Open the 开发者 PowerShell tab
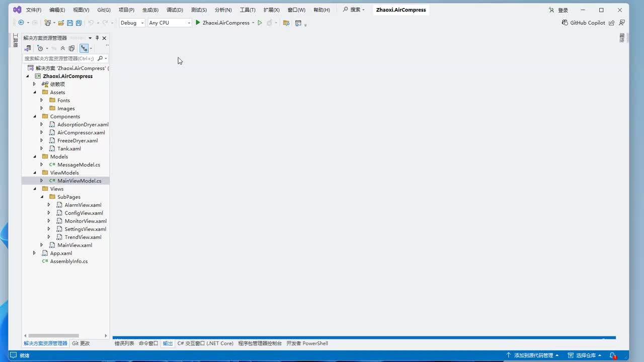Image resolution: width=644 pixels, height=362 pixels. point(307,343)
